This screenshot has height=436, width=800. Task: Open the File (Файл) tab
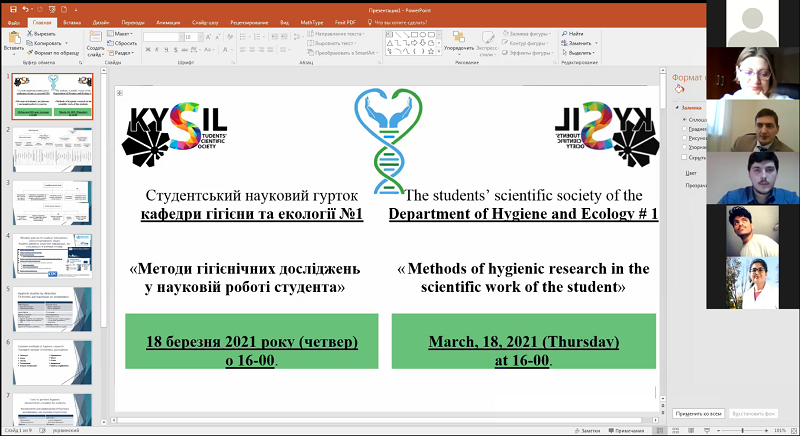click(14, 22)
